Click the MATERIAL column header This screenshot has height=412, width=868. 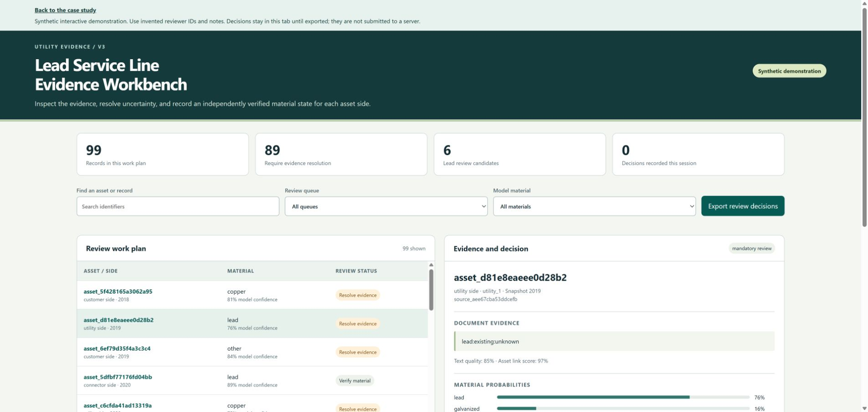[x=240, y=271]
